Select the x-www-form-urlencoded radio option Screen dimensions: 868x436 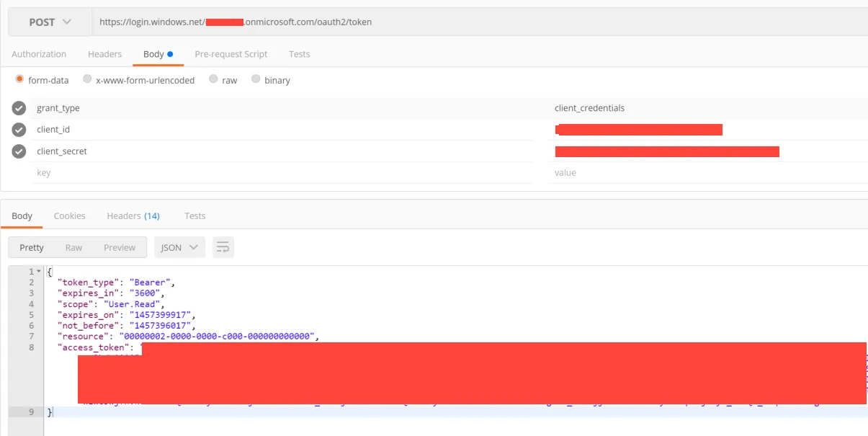tap(87, 79)
